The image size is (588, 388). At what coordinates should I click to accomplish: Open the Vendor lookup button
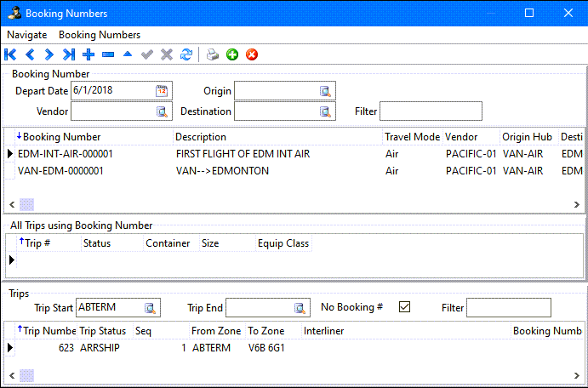[162, 111]
